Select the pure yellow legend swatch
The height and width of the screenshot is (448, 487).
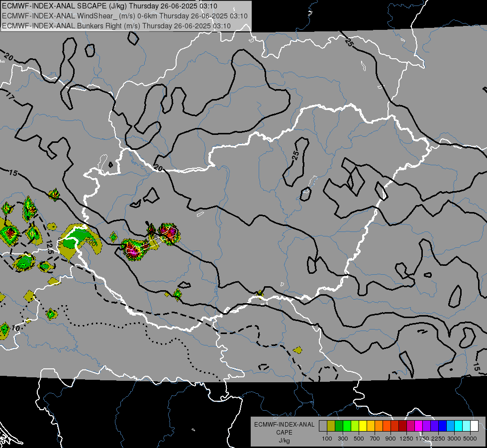(x=363, y=426)
